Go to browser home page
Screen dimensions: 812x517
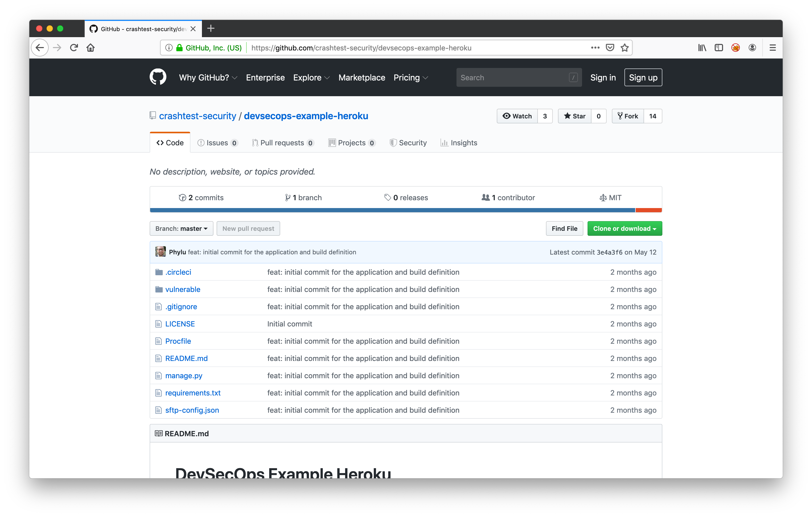click(x=90, y=48)
